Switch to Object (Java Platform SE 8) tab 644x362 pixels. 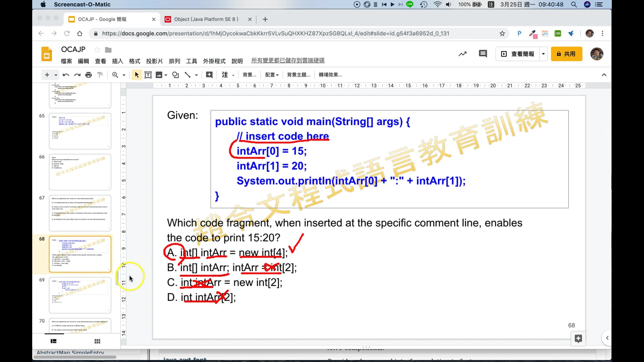pos(206,19)
